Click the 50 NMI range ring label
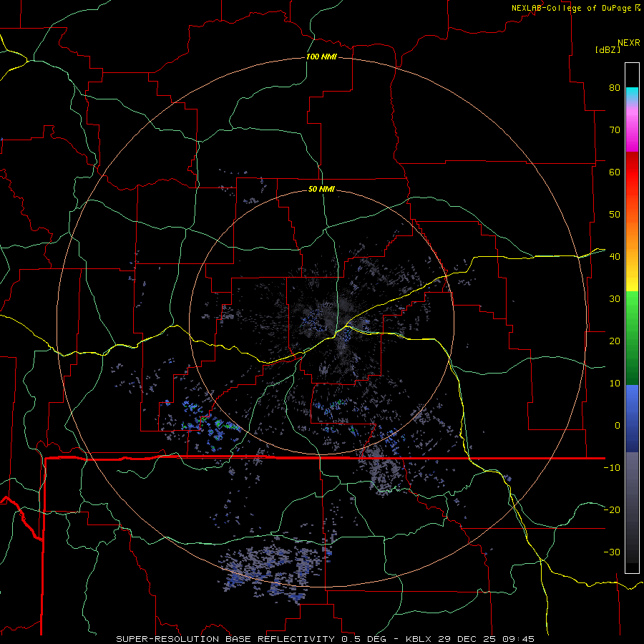The width and height of the screenshot is (644, 644). (321, 189)
